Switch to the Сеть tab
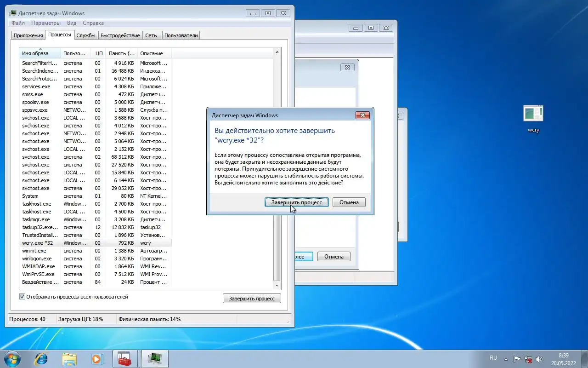The width and height of the screenshot is (588, 368). click(x=151, y=35)
